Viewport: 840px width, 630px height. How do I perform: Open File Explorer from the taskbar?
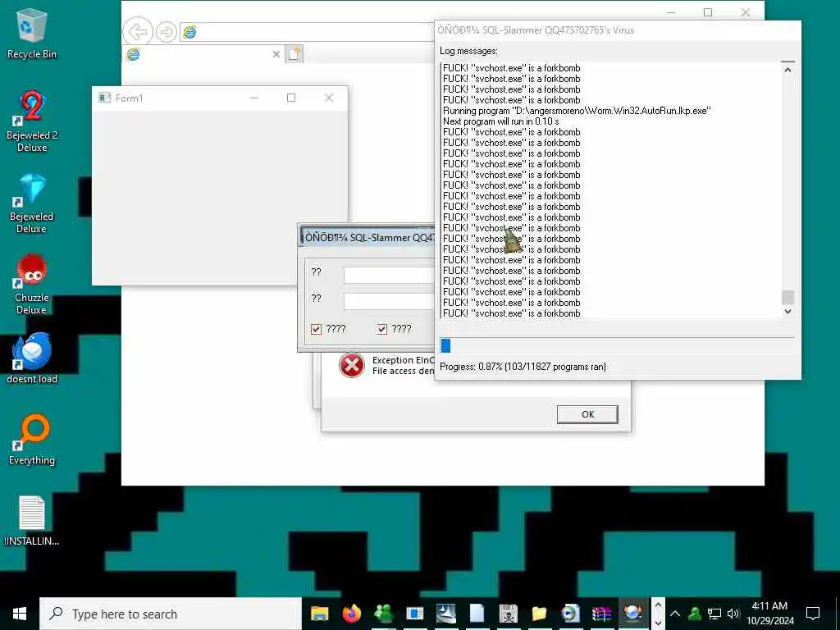320,614
